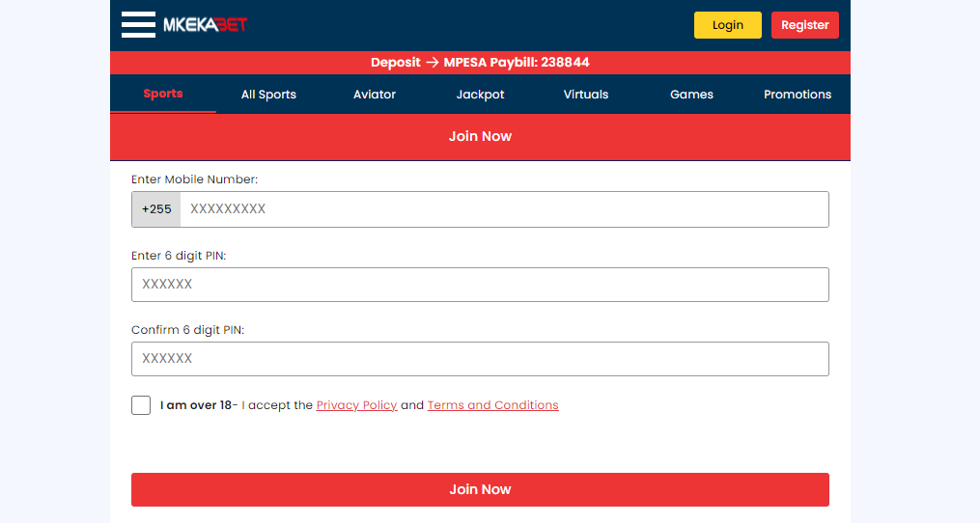Screen dimensions: 980x523
Task: Focus the mobile number input field
Action: click(504, 209)
